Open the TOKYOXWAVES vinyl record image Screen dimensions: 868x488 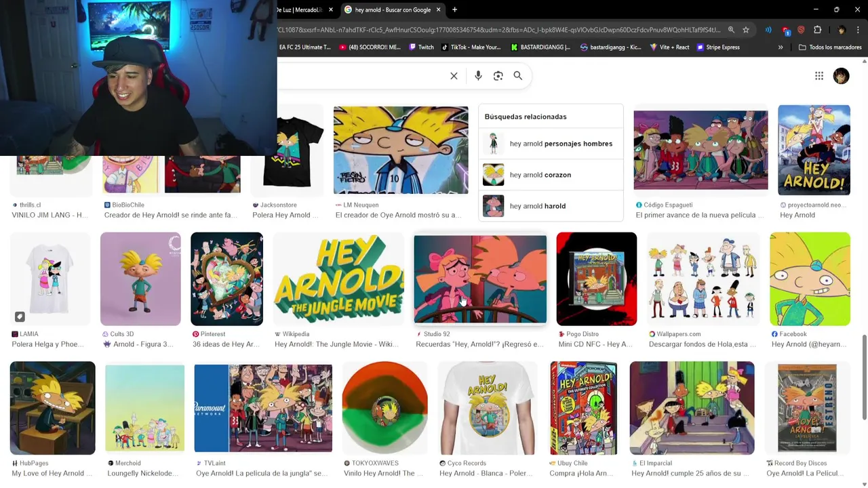coord(385,408)
